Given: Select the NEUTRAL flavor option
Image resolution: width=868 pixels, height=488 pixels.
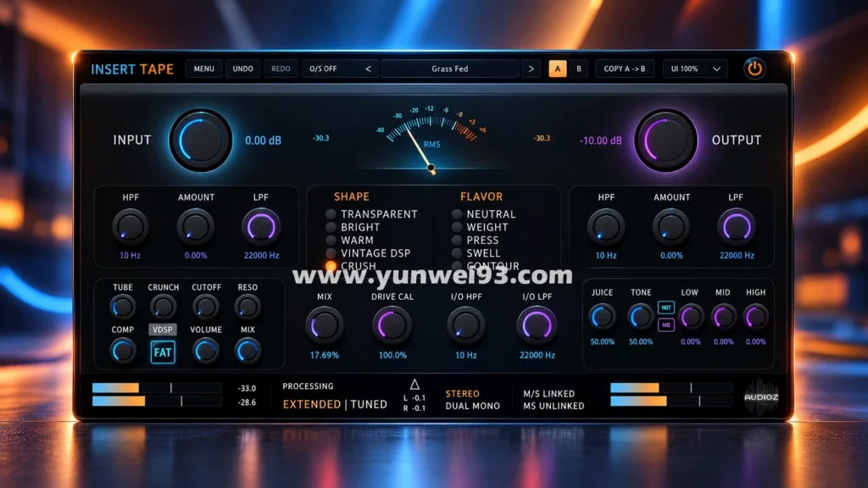Looking at the screenshot, I should click(x=484, y=214).
